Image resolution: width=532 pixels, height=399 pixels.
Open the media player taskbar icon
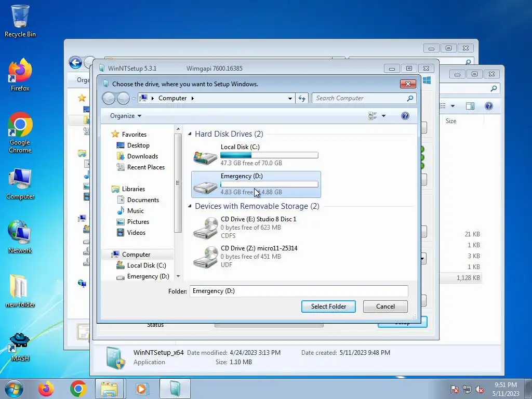[141, 389]
